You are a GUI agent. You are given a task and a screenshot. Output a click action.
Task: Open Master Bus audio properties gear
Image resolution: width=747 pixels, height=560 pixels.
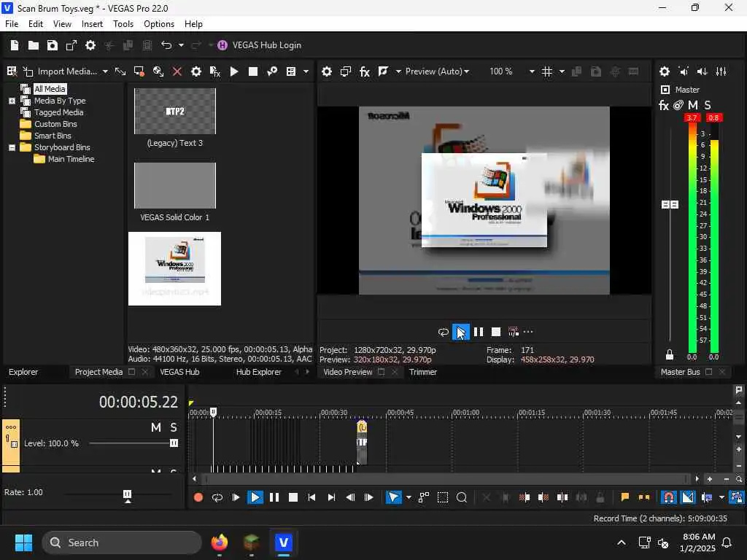point(664,71)
